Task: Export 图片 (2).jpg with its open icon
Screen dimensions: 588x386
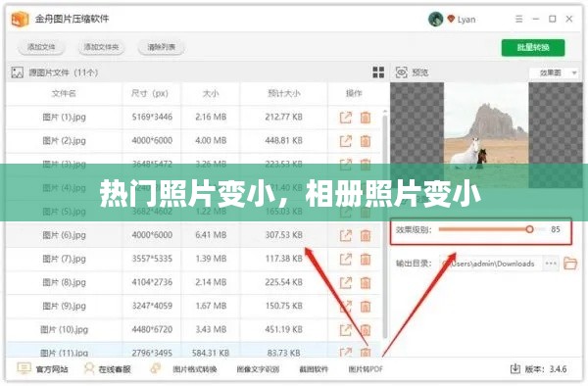Action: tap(345, 141)
